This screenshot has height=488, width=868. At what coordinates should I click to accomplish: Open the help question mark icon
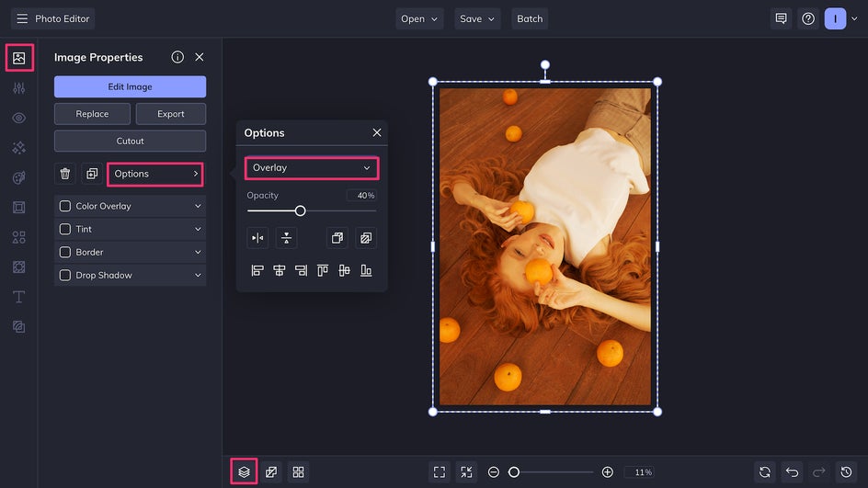click(x=807, y=18)
